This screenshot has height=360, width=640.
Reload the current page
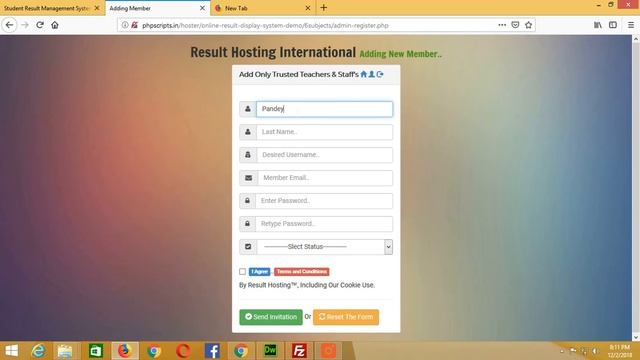(x=40, y=25)
